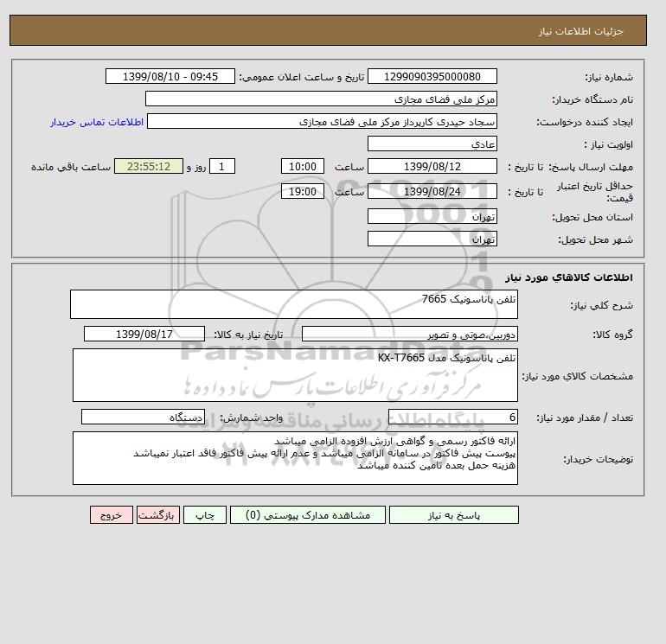
Task: Click page header 'جزئیات اطلاعات نیاز'
Action: [x=581, y=31]
